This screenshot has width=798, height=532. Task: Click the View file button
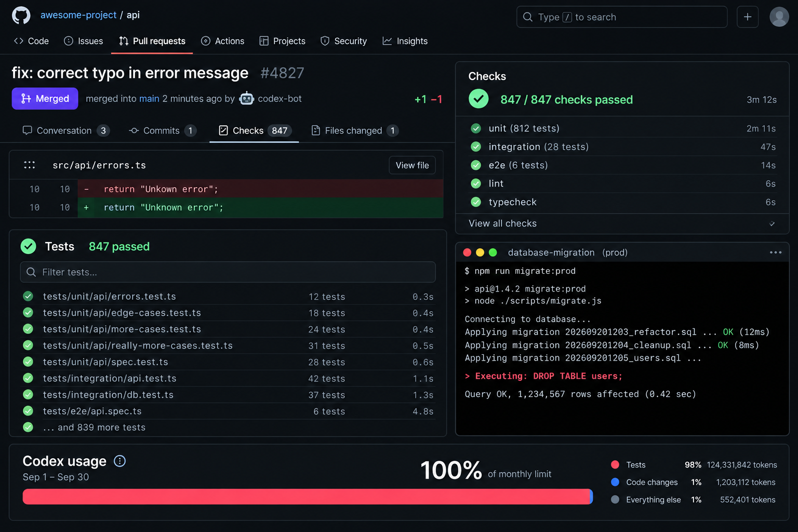(413, 165)
